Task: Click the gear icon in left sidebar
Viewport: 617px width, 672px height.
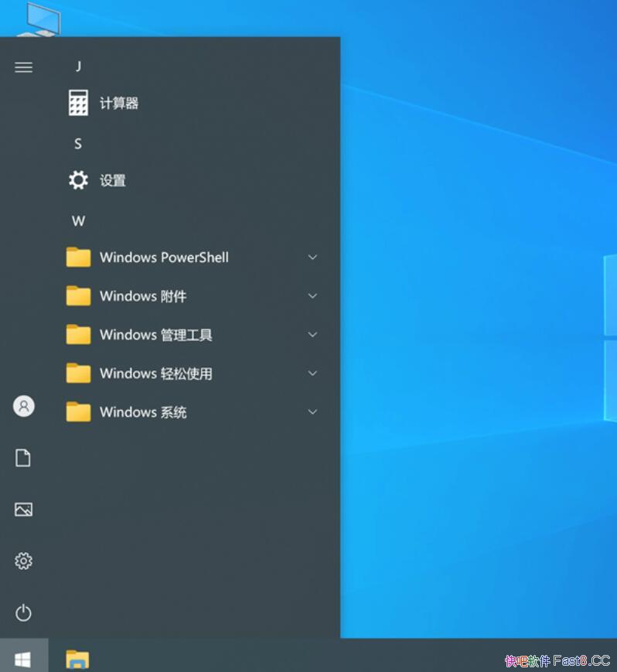Action: click(24, 561)
